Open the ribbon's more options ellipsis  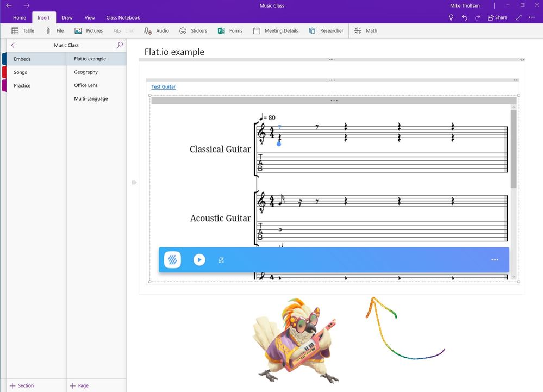(532, 17)
